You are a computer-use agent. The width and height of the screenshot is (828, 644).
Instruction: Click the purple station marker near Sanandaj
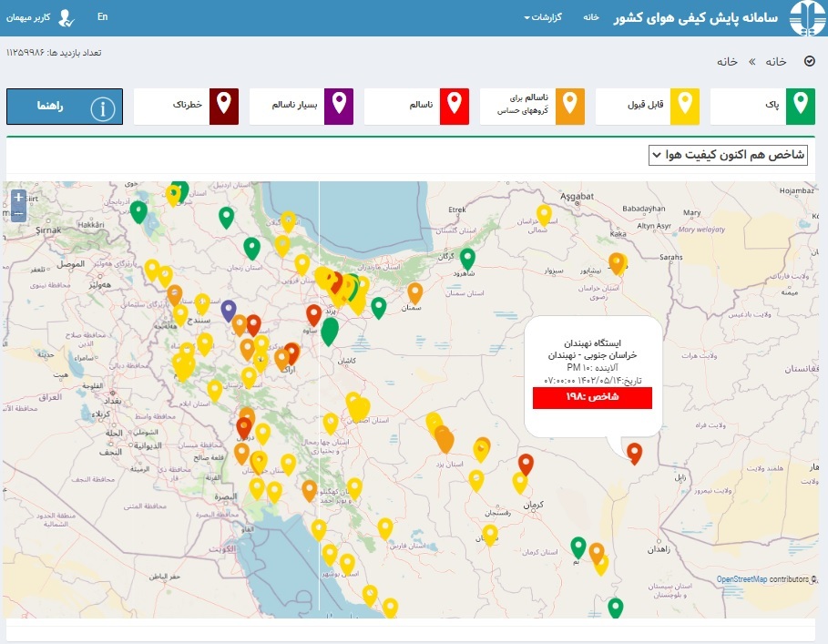click(x=229, y=310)
